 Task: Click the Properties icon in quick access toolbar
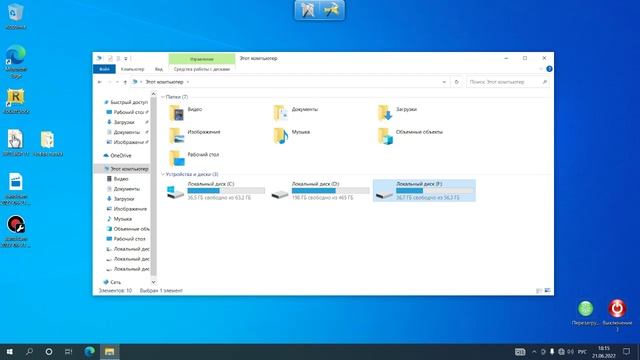[x=110, y=58]
